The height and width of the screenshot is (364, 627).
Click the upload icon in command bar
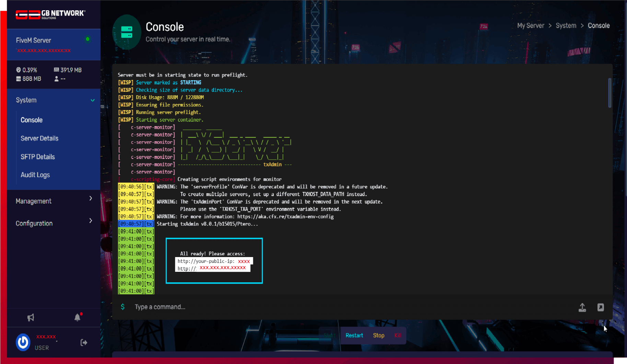tap(582, 307)
